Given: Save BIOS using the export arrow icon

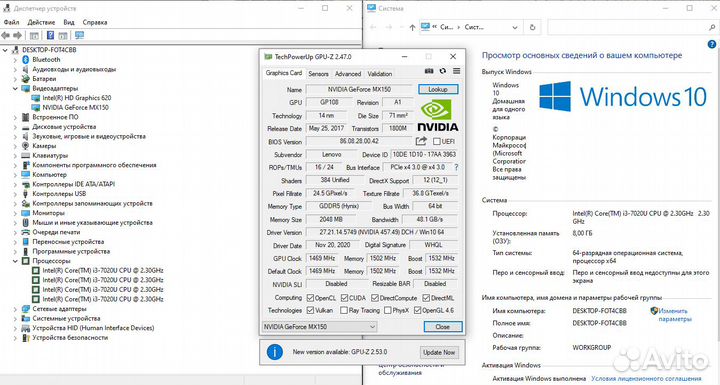Looking at the screenshot, I should pyautogui.click(x=421, y=141).
